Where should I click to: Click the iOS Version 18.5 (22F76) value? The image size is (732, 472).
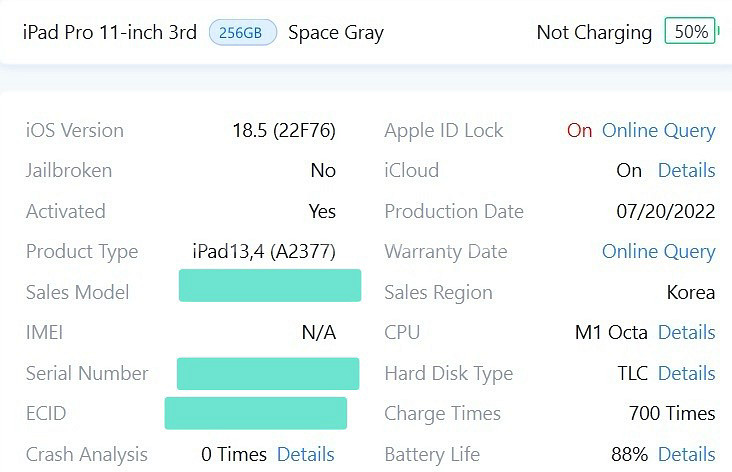click(284, 131)
